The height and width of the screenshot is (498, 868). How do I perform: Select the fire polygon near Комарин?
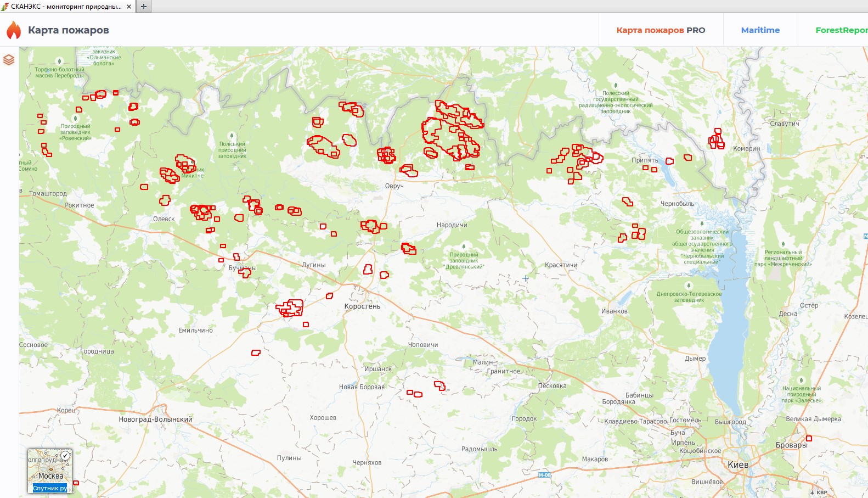coord(717,139)
